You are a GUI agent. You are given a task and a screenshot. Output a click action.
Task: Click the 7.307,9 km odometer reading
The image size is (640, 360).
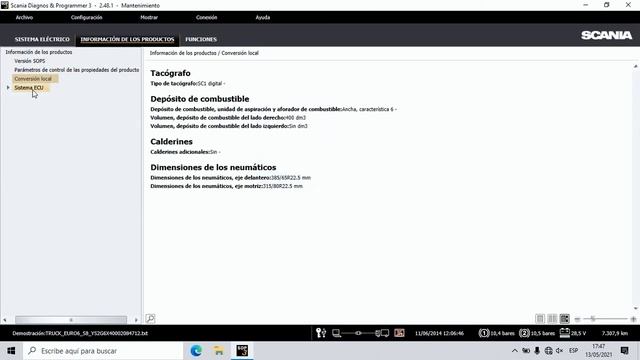click(615, 333)
